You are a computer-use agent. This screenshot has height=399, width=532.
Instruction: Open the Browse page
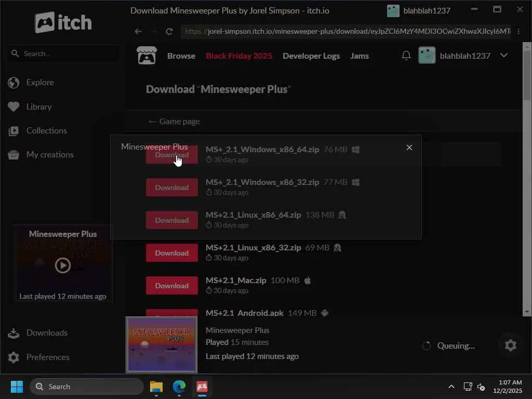click(181, 56)
